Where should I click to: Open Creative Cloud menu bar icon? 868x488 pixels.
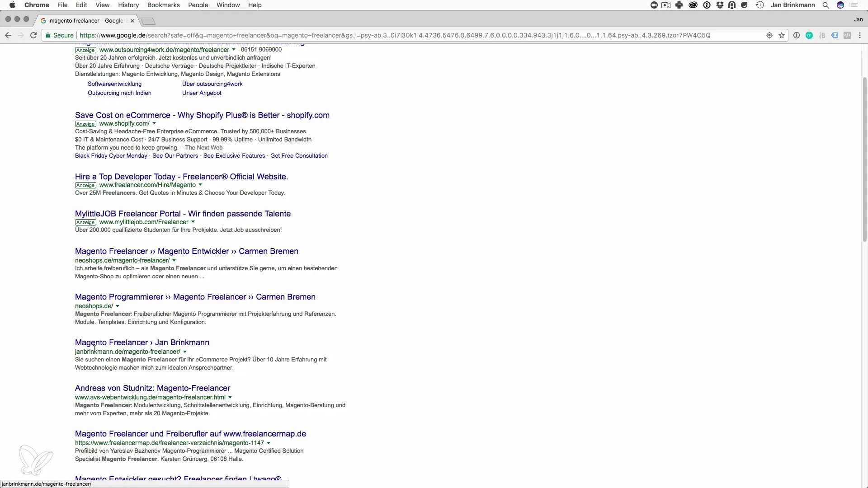point(693,5)
